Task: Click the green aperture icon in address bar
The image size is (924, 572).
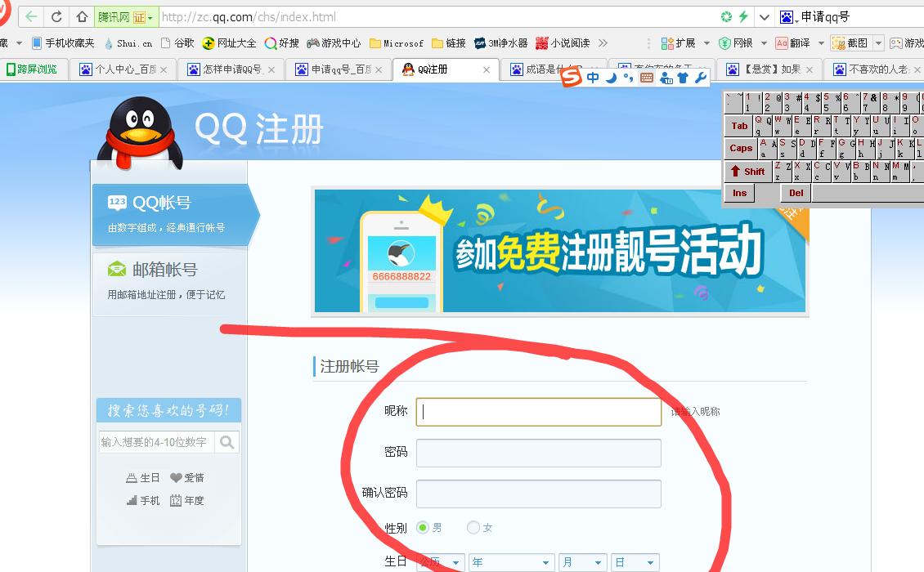Action: pos(727,16)
